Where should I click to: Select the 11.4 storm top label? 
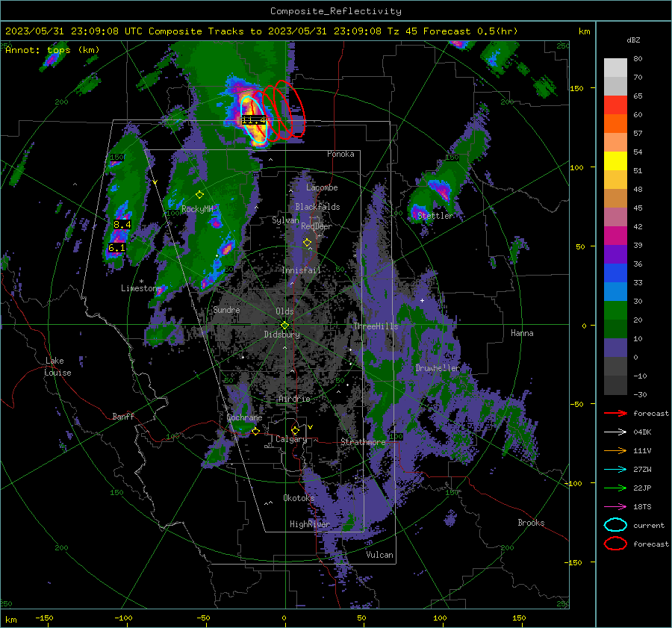(254, 120)
